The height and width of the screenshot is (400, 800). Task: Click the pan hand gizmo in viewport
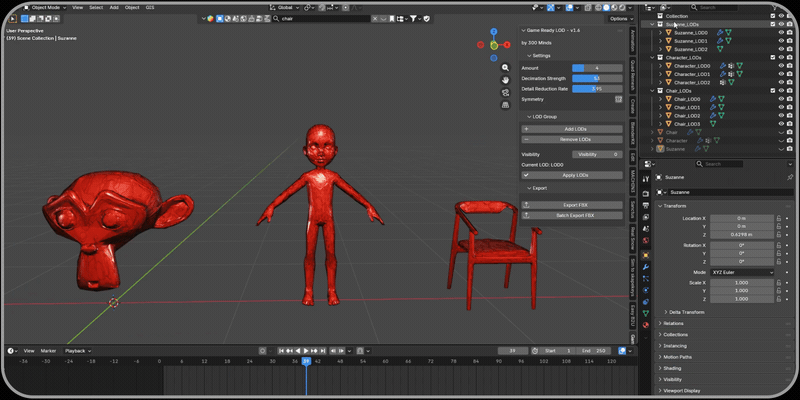pos(505,80)
